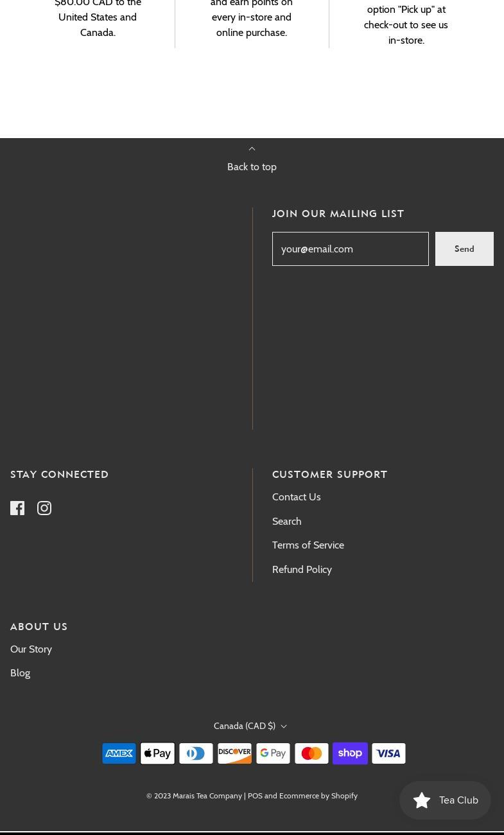Click the American Express payment icon
Image resolution: width=504 pixels, height=835 pixels.
[x=119, y=753]
